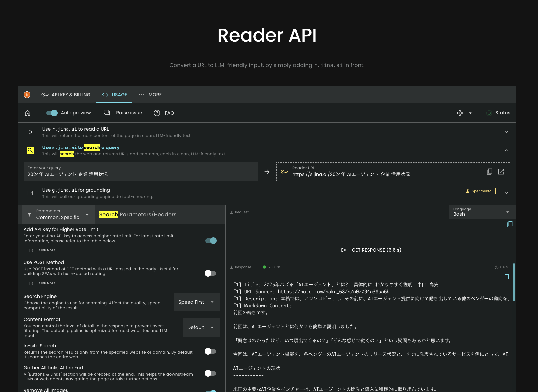Click the Response label in results panel
Screen dimensions: 538x392
[243, 267]
